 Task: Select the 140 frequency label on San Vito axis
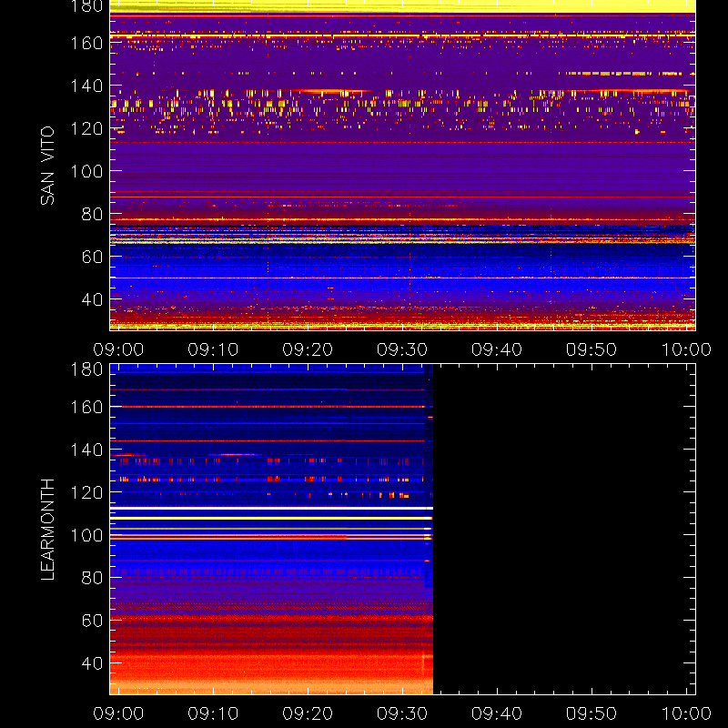pyautogui.click(x=86, y=86)
